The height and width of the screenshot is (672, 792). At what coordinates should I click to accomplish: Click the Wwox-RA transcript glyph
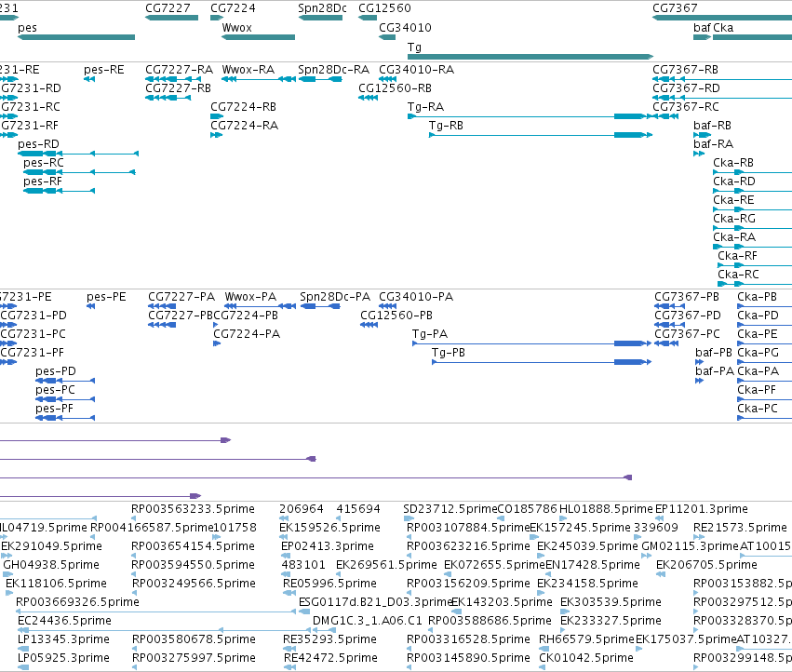click(259, 79)
